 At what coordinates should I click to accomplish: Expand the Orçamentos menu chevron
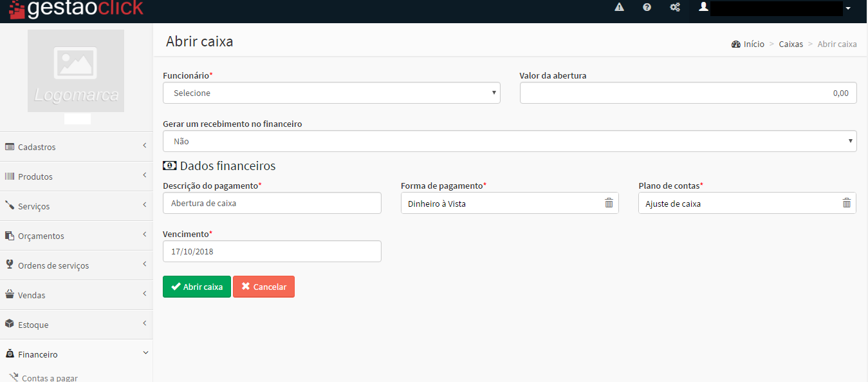(x=145, y=235)
